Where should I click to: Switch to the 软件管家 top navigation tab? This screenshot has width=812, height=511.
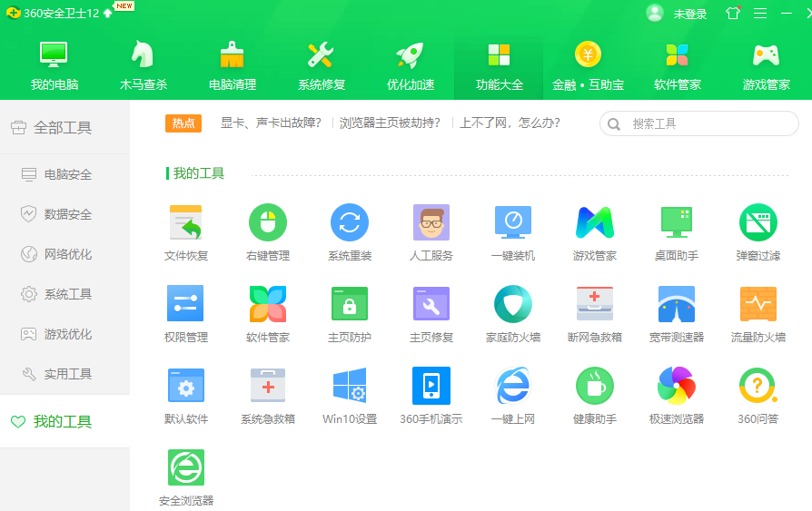pyautogui.click(x=678, y=65)
